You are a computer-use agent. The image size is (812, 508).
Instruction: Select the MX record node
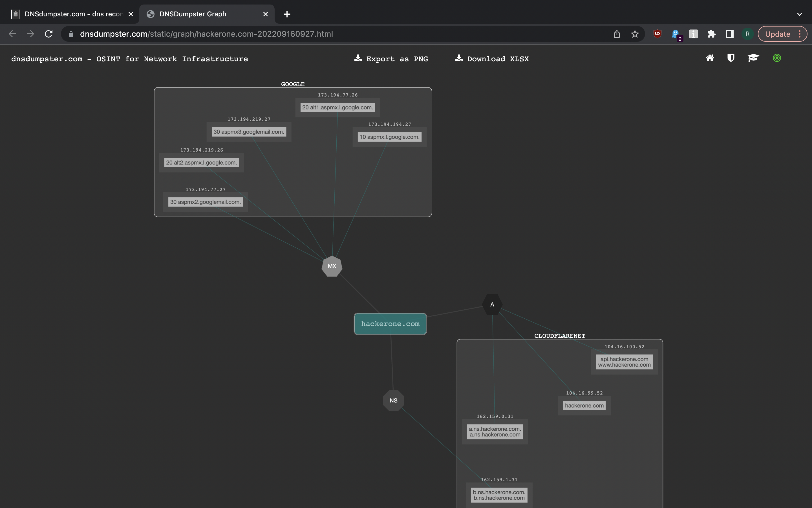[332, 266]
